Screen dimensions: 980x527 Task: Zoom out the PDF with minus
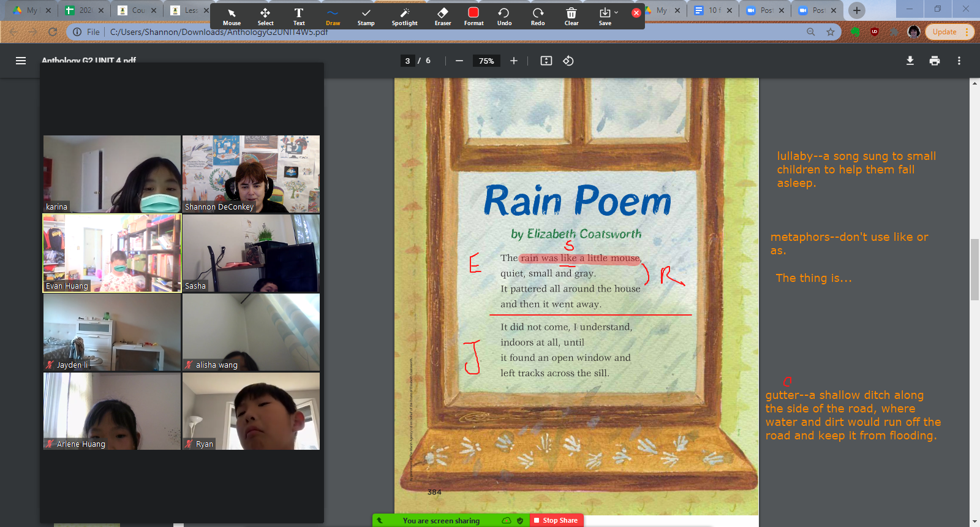[459, 61]
